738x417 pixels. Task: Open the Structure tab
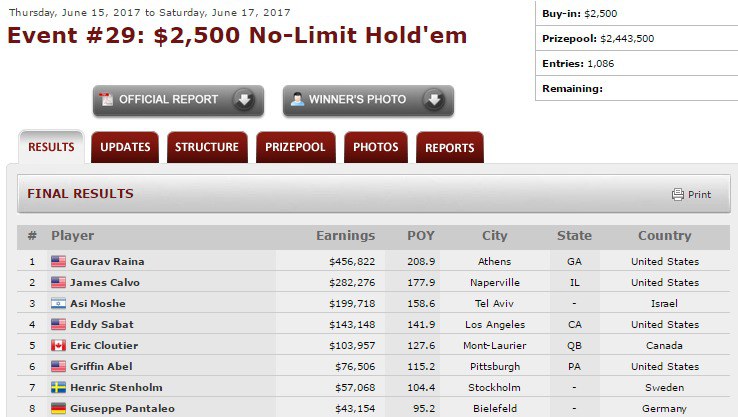[x=207, y=148]
